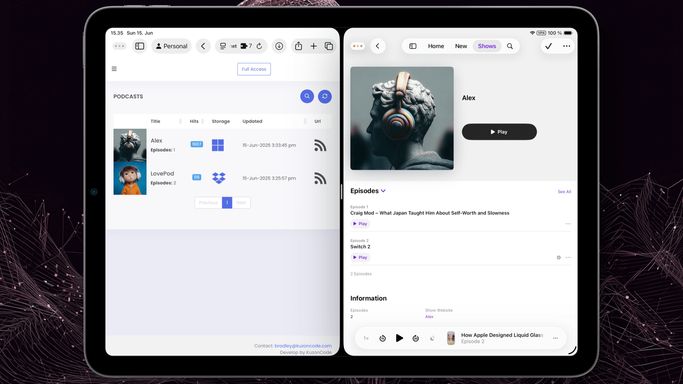Add a new Safari tab

(x=314, y=46)
